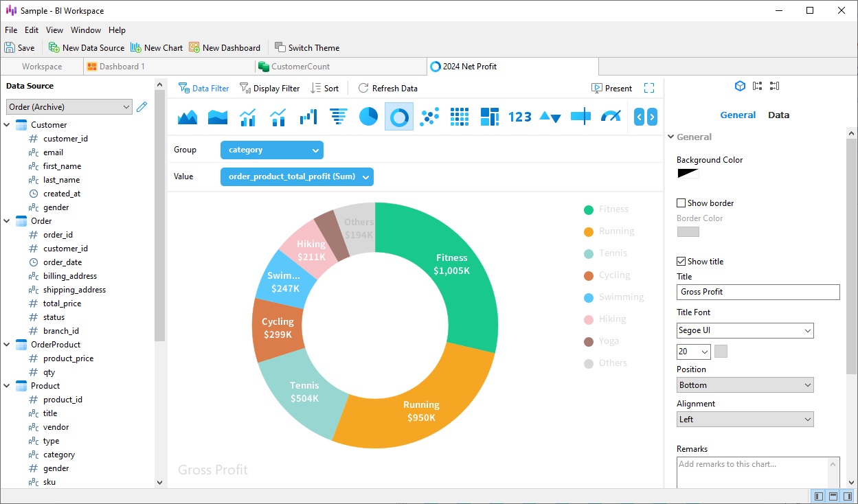
Task: Open the Help menu
Action: coord(117,30)
